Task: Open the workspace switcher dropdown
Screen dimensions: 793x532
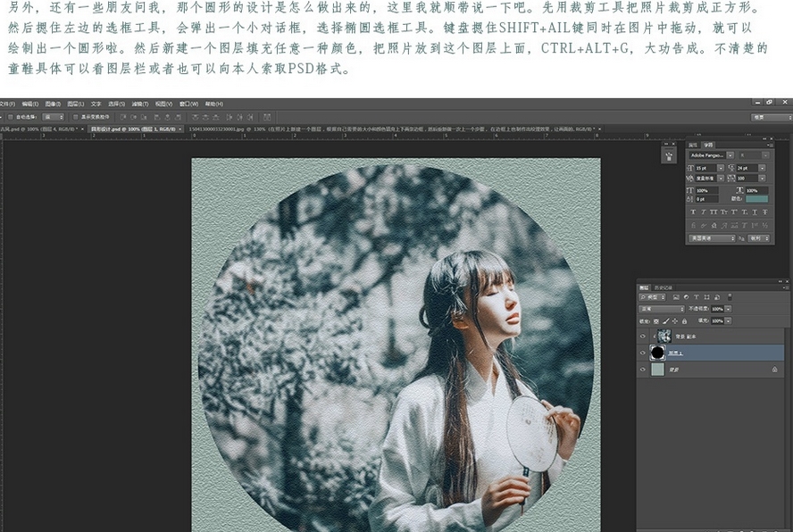Action: point(772,117)
